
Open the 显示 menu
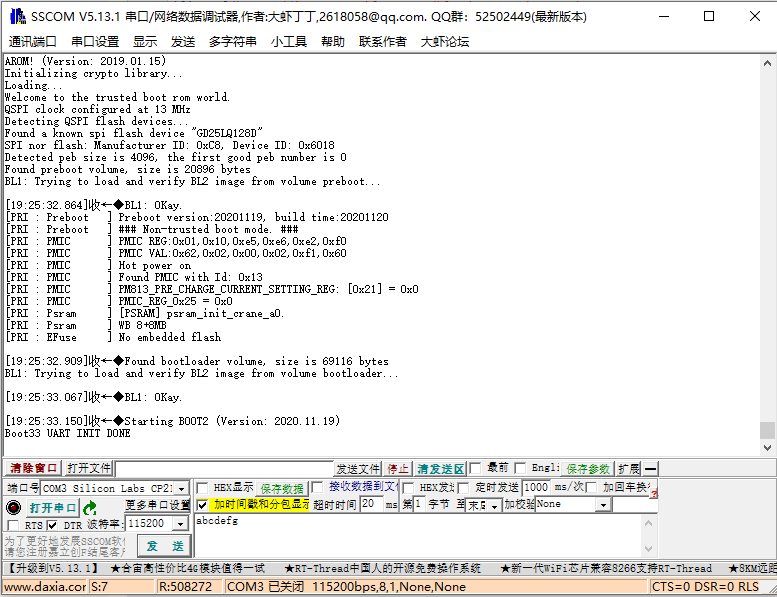145,42
